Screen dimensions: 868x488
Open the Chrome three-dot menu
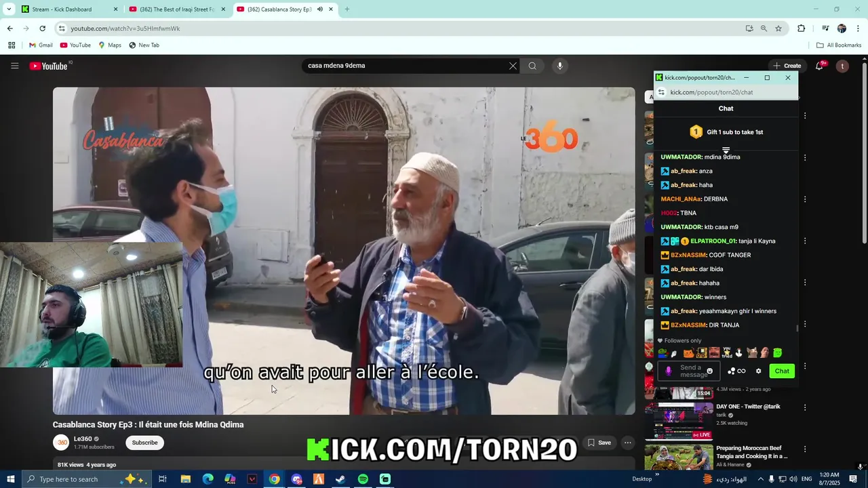tap(858, 28)
